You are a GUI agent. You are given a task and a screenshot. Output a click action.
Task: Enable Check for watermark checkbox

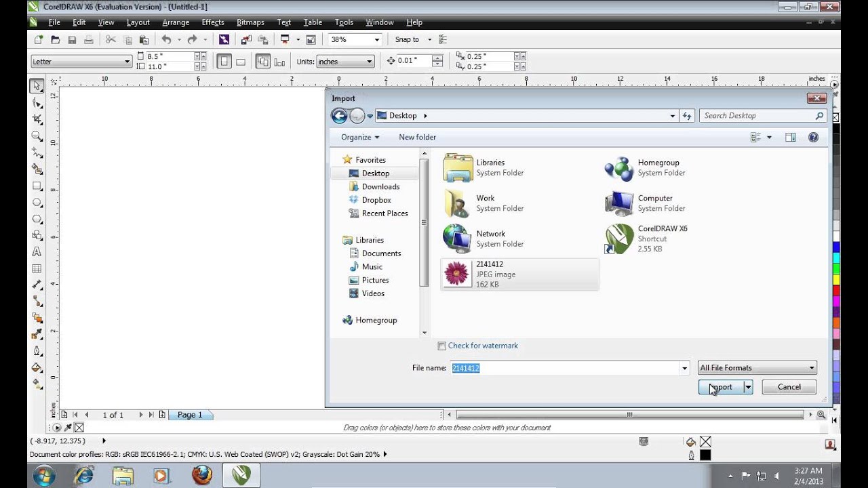(441, 346)
